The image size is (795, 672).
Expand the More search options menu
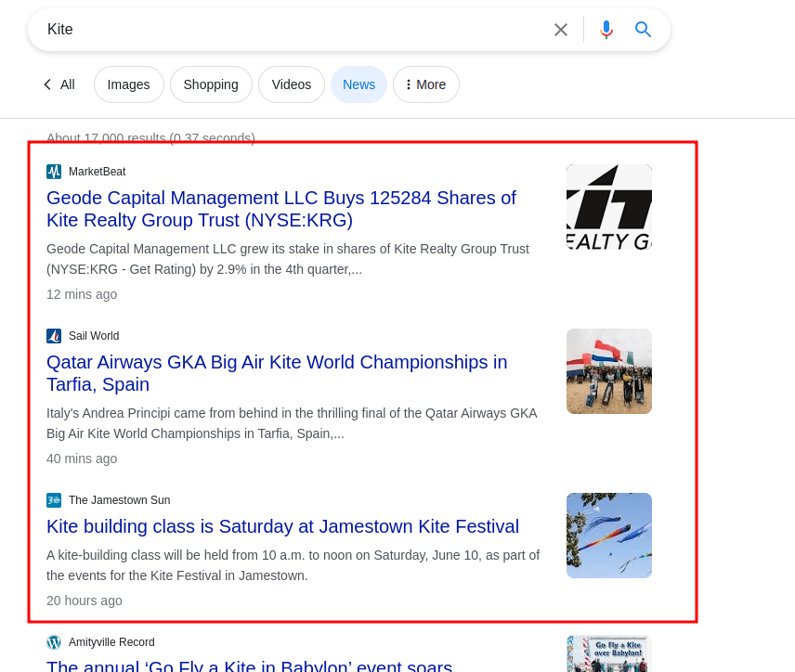426,84
